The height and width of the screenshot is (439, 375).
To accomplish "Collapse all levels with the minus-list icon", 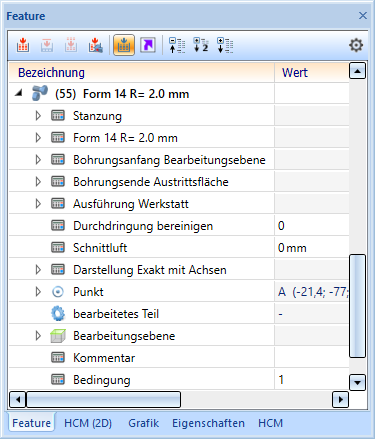I will click(x=177, y=45).
